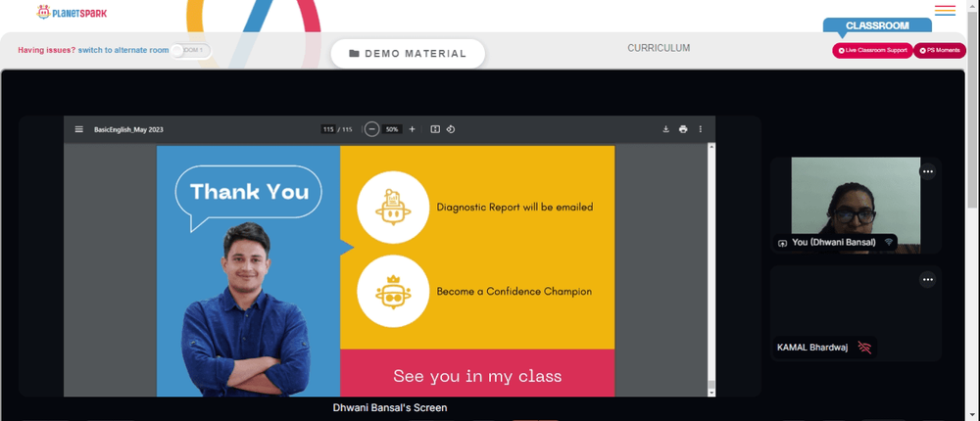The width and height of the screenshot is (980, 421).
Task: Zoom out the PDF with minus button
Action: pos(371,129)
